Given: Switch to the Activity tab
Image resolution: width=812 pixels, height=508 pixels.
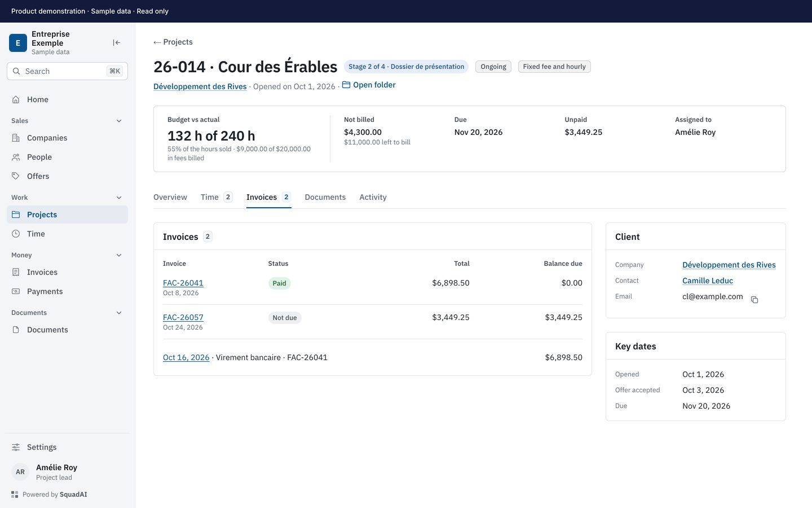Looking at the screenshot, I should 373,197.
